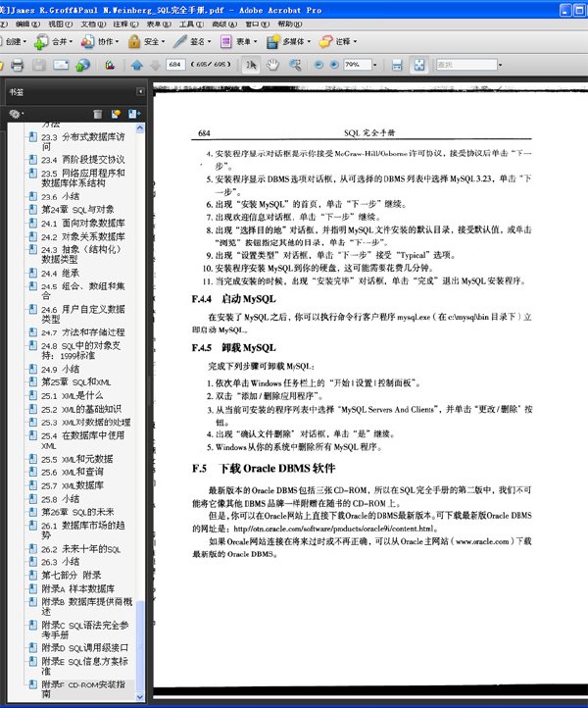Open the 协作 dropdown arrow

click(x=117, y=41)
